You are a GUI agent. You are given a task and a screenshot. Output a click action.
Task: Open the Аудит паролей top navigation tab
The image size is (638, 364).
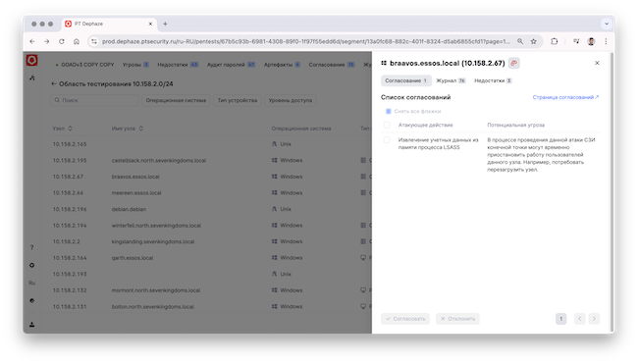(x=231, y=65)
